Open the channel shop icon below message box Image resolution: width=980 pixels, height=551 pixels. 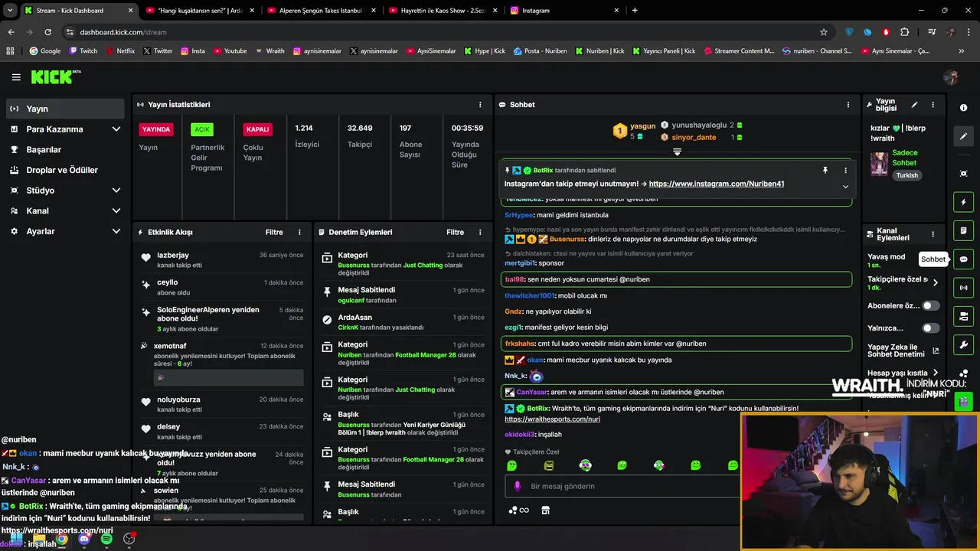[x=545, y=510]
